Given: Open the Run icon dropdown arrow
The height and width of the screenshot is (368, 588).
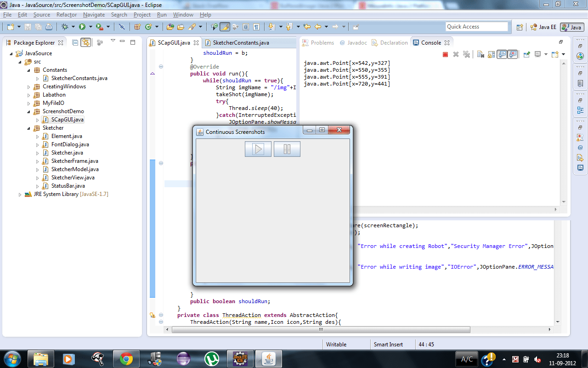Looking at the screenshot, I should point(90,27).
